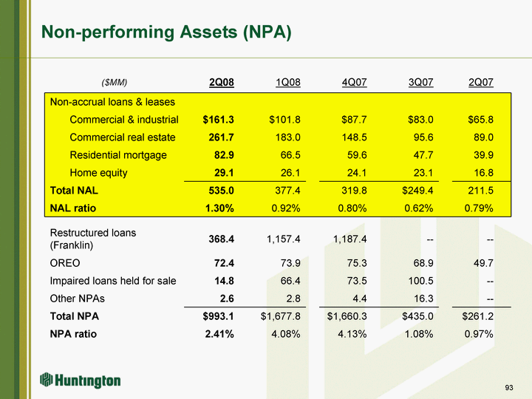Click the Commercial real estate row label
This screenshot has height=399, width=532.
click(123, 137)
